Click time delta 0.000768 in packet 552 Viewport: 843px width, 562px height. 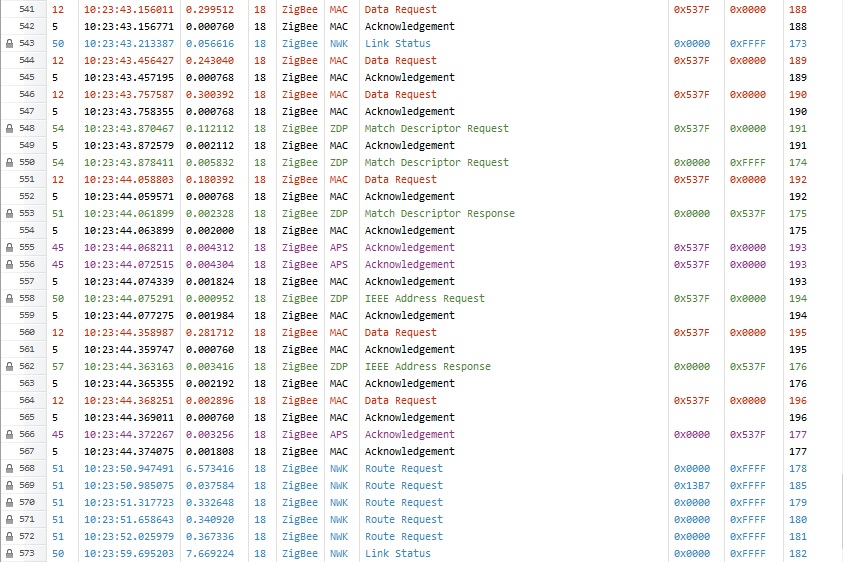(x=210, y=196)
